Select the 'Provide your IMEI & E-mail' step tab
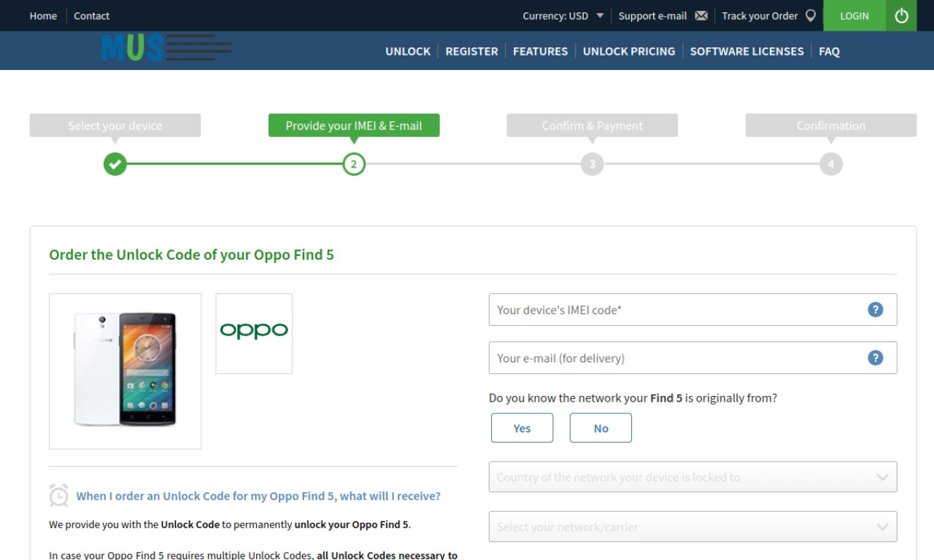The width and height of the screenshot is (934, 560). [354, 125]
